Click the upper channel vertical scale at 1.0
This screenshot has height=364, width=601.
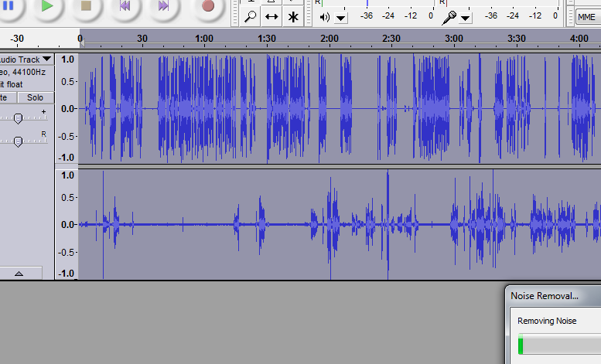[x=67, y=60]
